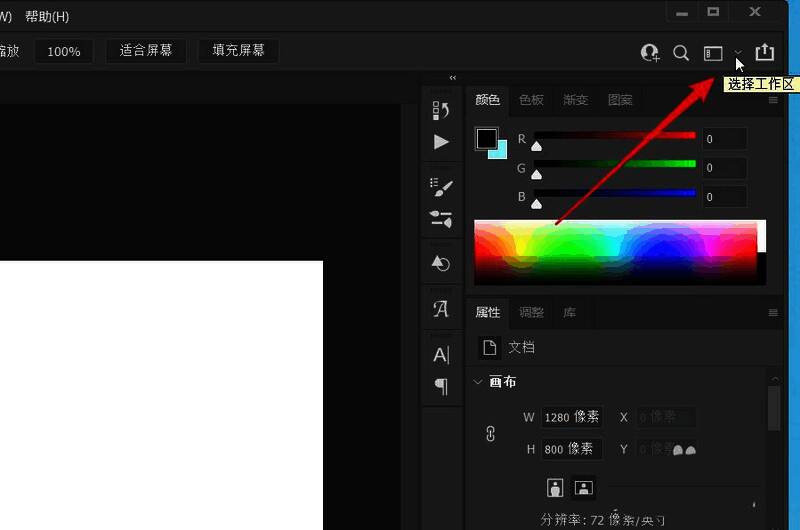Click the properties panel scrollbar
Image resolution: width=800 pixels, height=530 pixels.
tap(774, 408)
